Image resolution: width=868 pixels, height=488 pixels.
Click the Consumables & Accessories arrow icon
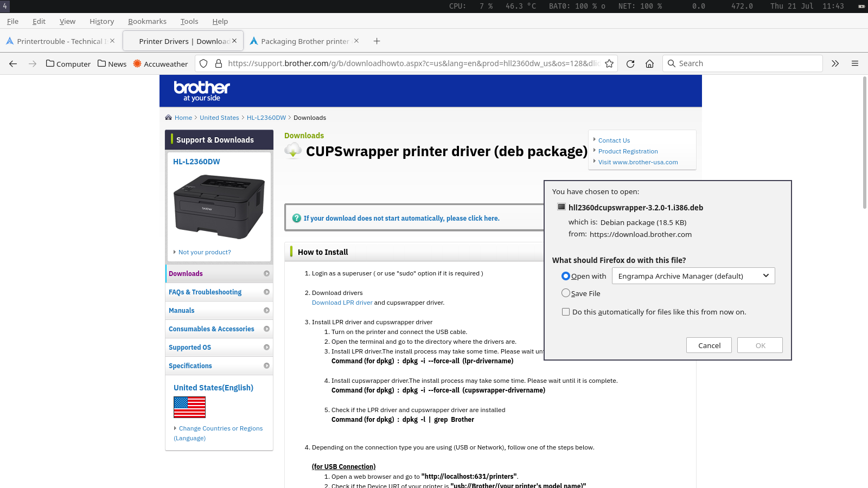[x=266, y=329]
